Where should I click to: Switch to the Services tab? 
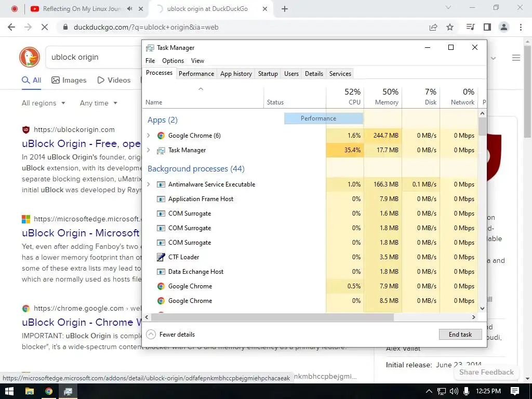(340, 74)
